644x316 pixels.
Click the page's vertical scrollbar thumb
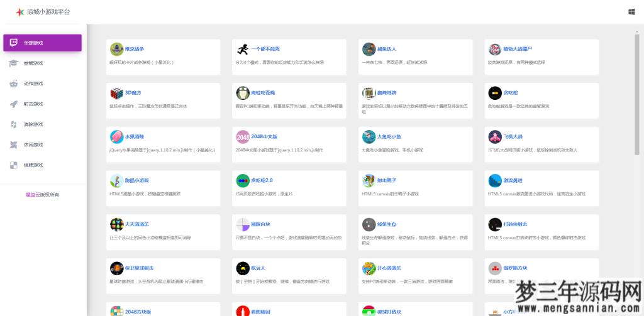pos(637,93)
